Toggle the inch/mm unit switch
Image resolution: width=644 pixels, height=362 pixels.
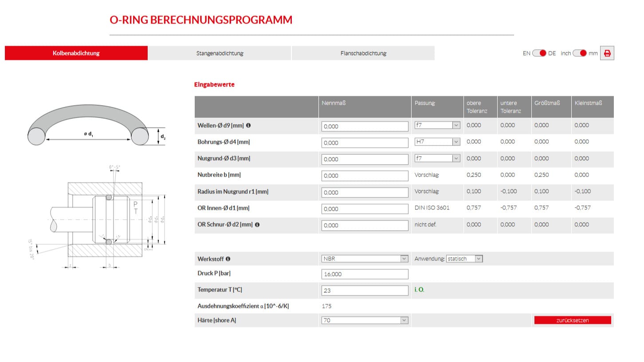[x=580, y=53]
